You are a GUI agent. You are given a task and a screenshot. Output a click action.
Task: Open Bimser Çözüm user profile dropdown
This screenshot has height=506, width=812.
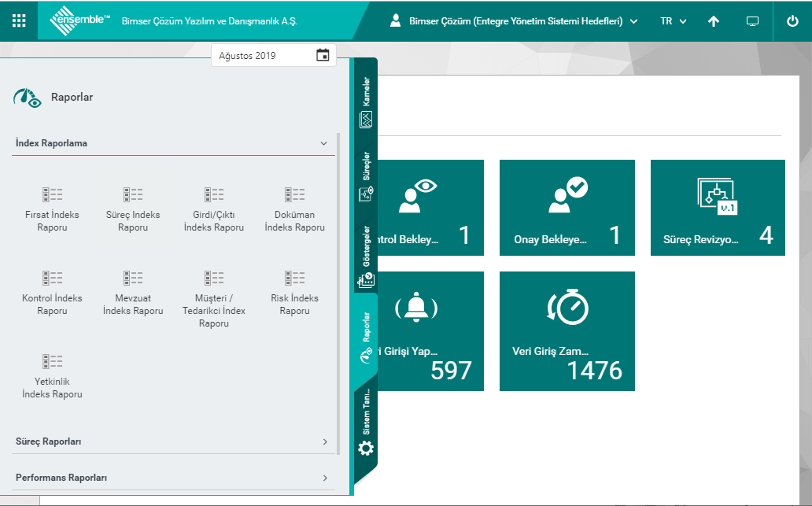tap(514, 21)
